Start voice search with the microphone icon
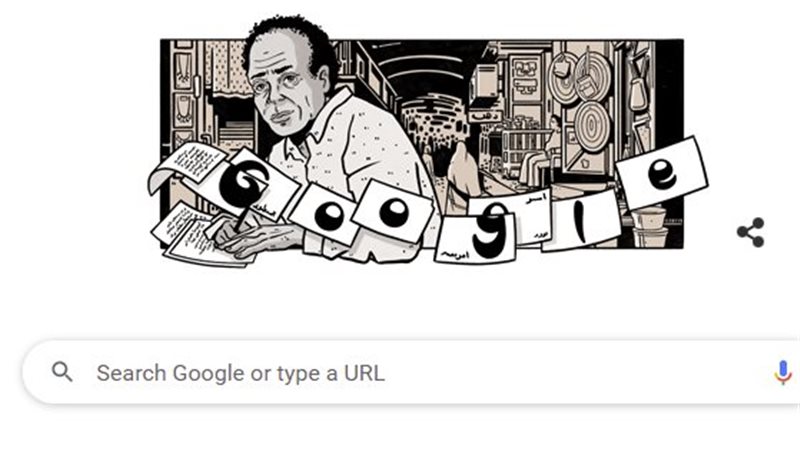Viewport: 800px width, 450px height. [x=783, y=372]
